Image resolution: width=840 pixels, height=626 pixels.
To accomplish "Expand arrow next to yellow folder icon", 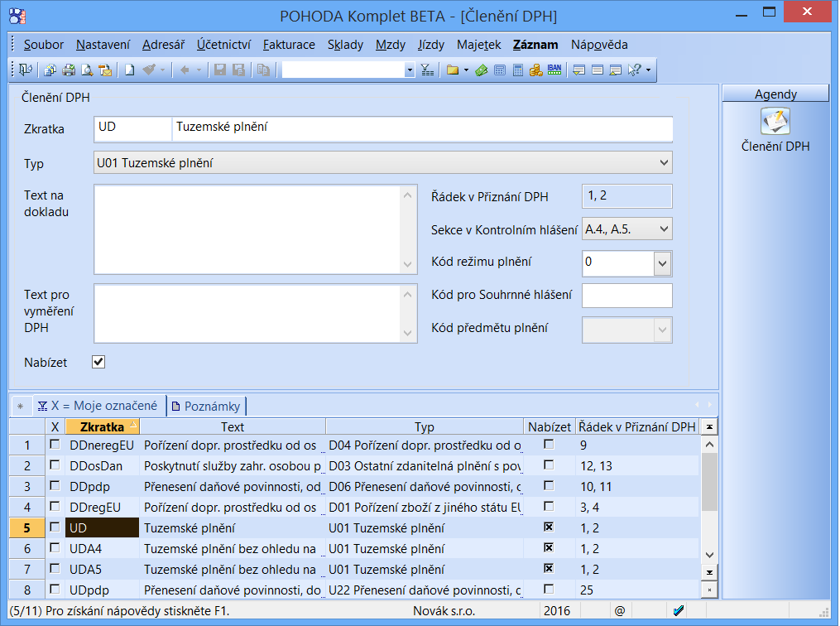I will (x=466, y=70).
